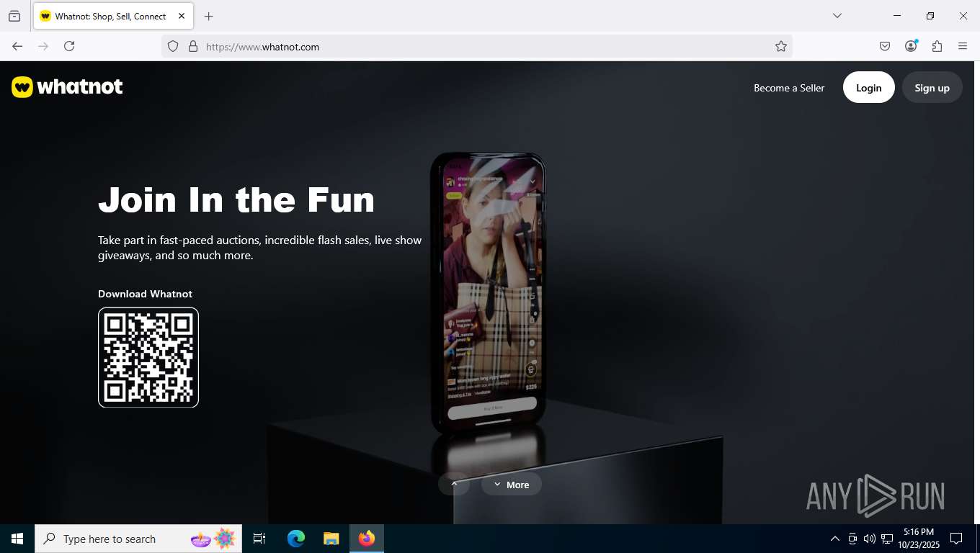The height and width of the screenshot is (553, 980).
Task: Click the up chevron button
Action: click(454, 485)
